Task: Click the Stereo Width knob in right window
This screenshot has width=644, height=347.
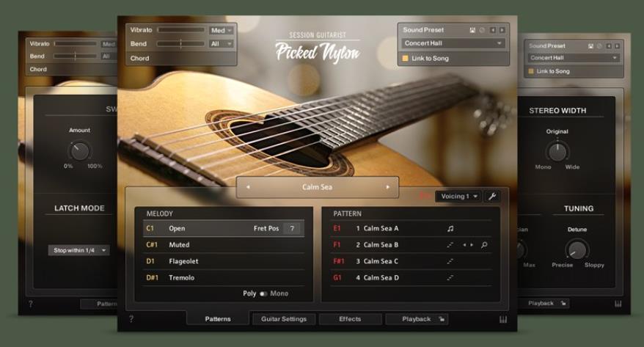Action: point(557,152)
